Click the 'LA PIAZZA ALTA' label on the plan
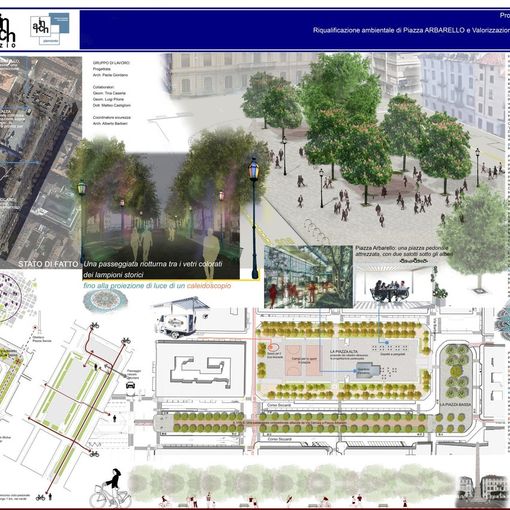This screenshot has height=510, width=510. (x=343, y=352)
